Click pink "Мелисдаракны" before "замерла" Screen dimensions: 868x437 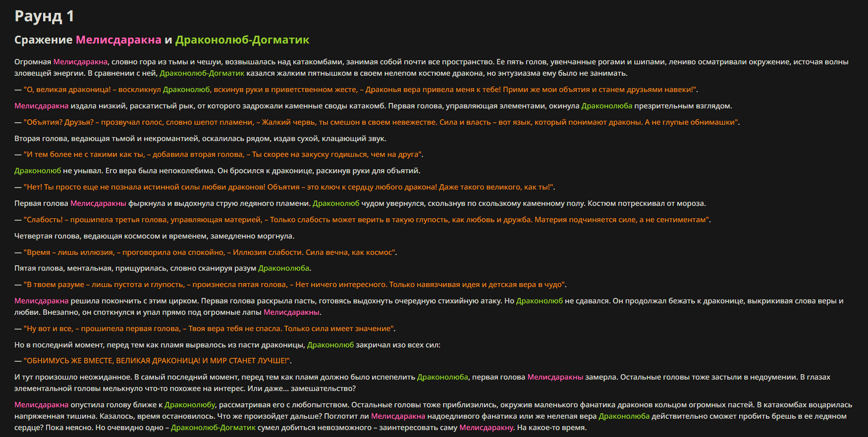[555, 377]
